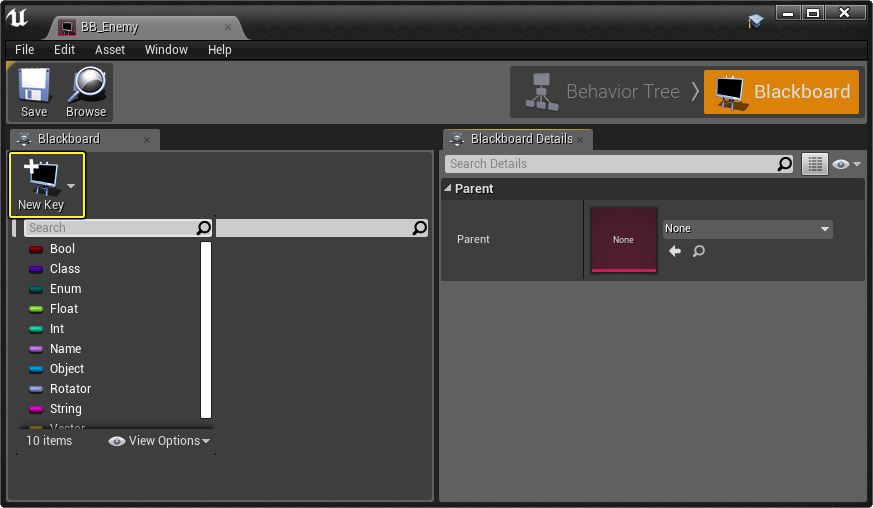
Task: Open the View Options dropdown
Action: pyautogui.click(x=159, y=441)
